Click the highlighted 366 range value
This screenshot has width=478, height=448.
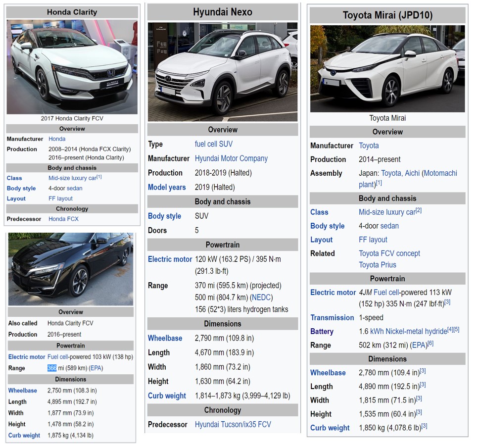pos(52,368)
